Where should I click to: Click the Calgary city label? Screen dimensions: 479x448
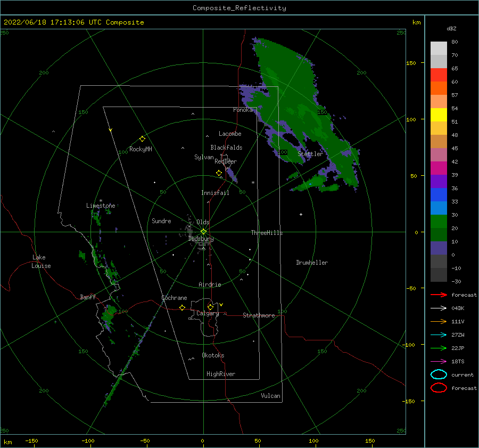208,313
